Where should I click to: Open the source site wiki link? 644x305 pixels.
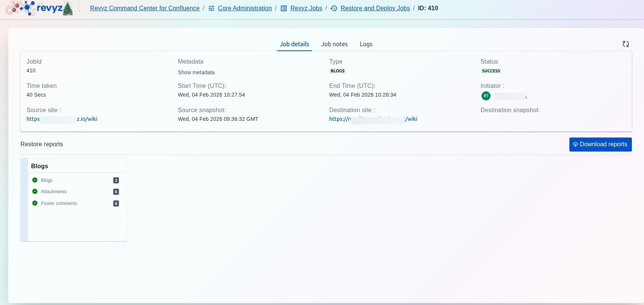[62, 119]
